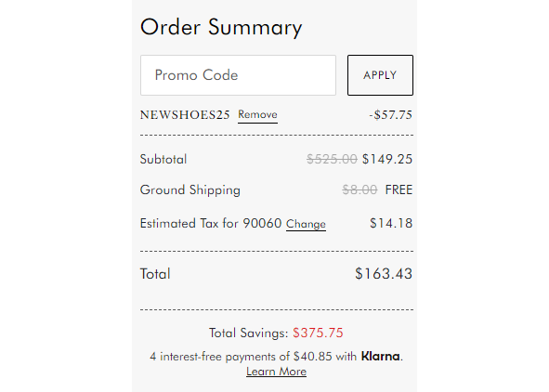Viewport: 549px width, 392px height.
Task: Click the FREE shipping text
Action: 399,189
